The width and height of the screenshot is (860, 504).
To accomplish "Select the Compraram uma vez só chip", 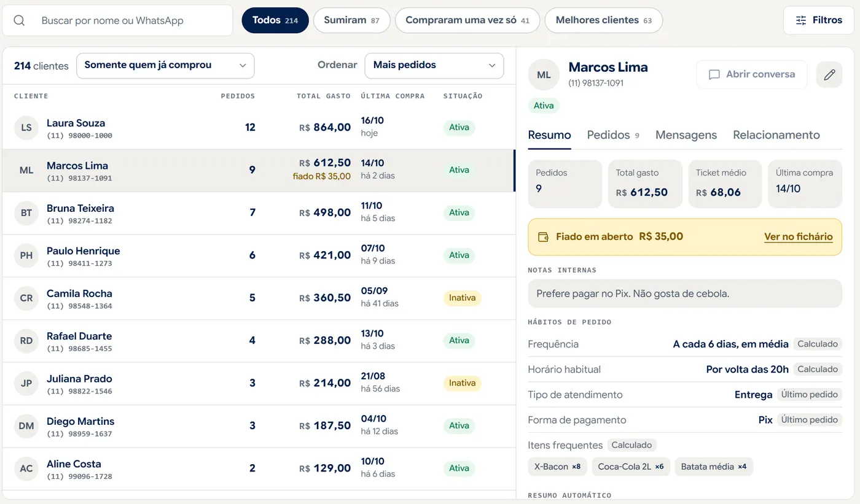I will point(467,20).
